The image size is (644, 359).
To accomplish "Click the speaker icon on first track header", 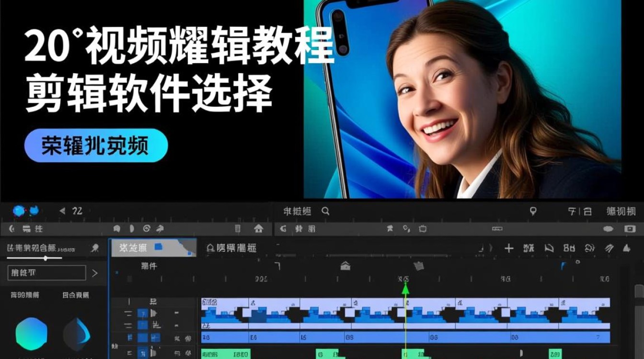I will [154, 314].
